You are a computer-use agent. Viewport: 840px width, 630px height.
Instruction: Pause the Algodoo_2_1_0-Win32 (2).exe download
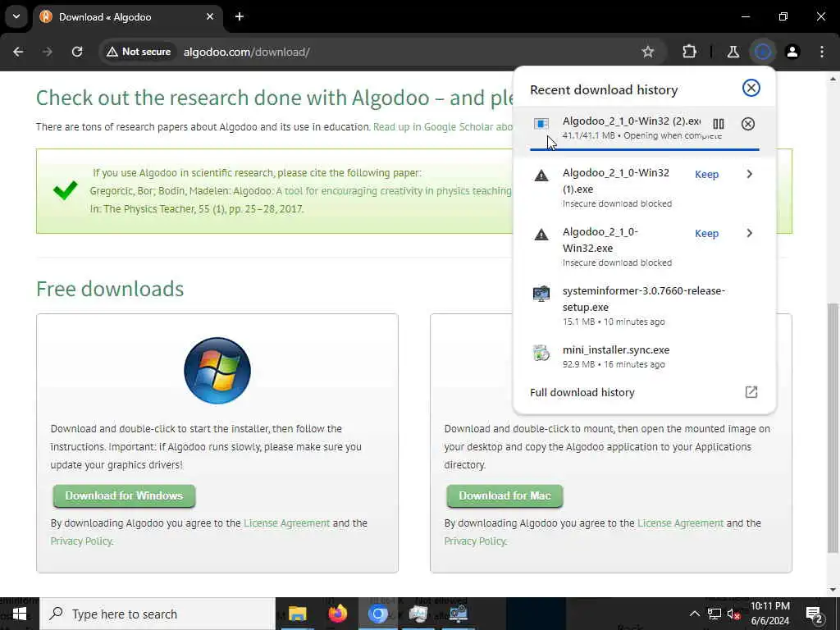click(x=719, y=124)
